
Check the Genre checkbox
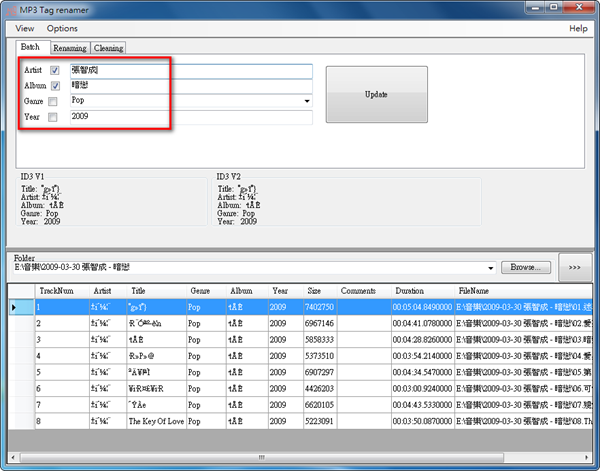(x=54, y=102)
